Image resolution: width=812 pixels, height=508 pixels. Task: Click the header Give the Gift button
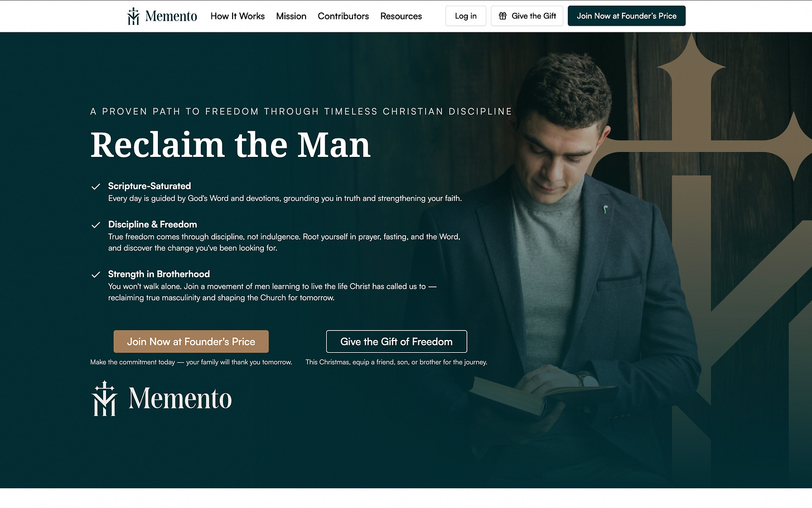(x=527, y=16)
